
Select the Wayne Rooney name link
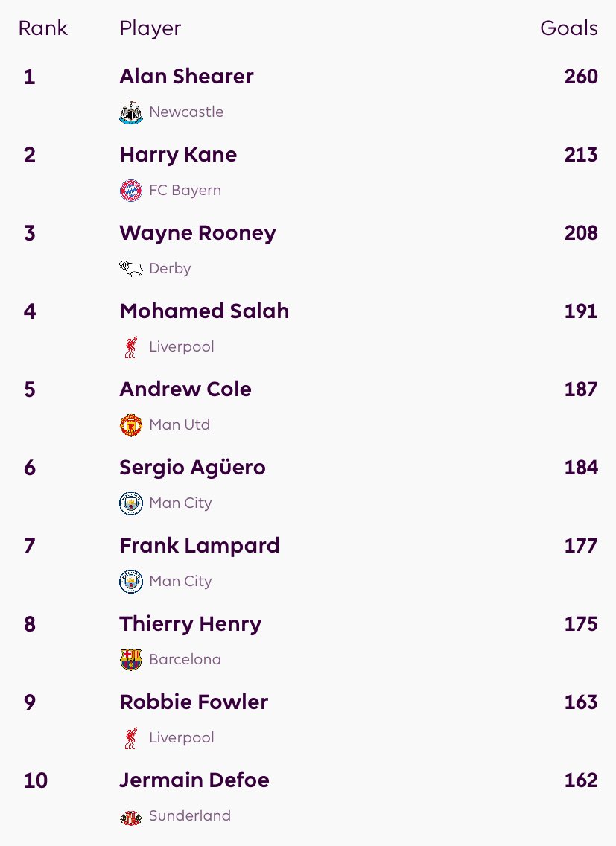pos(197,233)
